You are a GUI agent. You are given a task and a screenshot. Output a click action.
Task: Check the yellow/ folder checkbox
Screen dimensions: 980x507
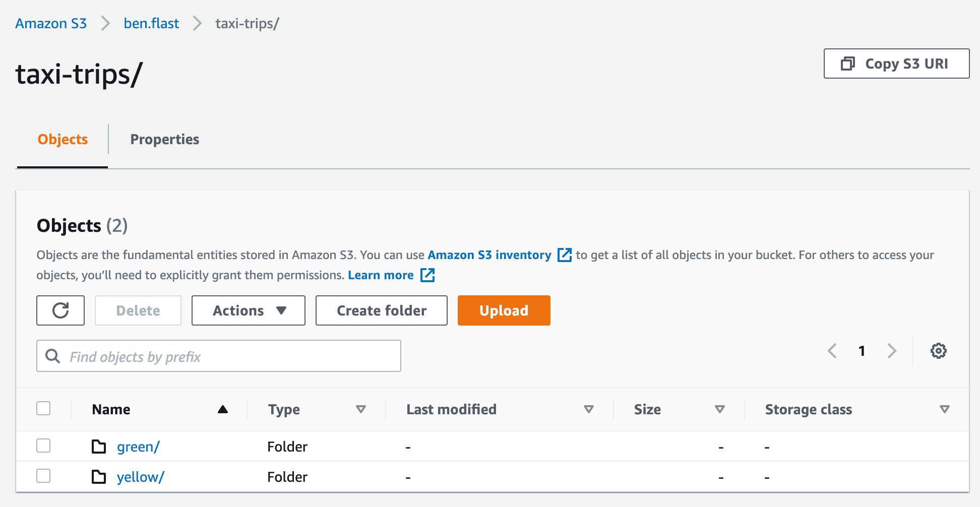point(44,476)
